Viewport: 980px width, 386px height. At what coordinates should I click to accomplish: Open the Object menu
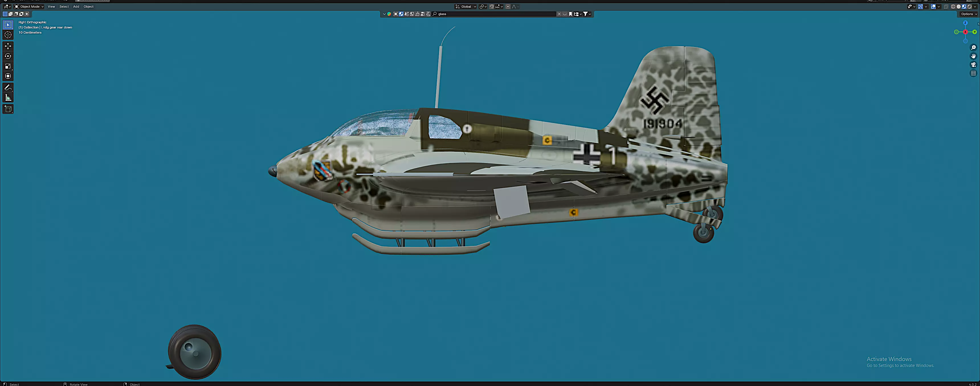(x=89, y=7)
